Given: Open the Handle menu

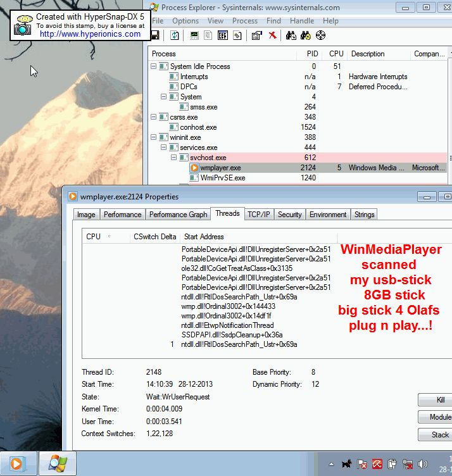Looking at the screenshot, I should tap(302, 21).
